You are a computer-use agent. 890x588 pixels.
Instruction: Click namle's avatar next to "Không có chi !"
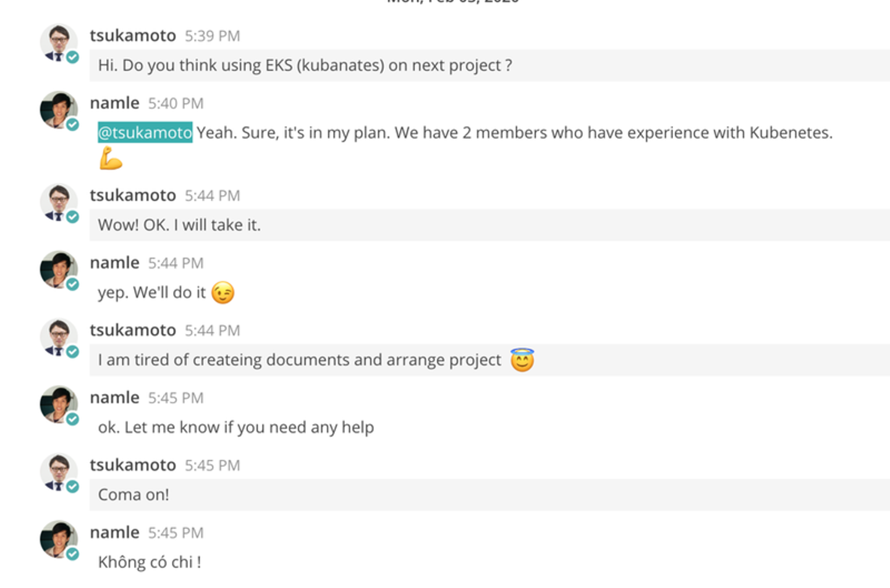[58, 539]
